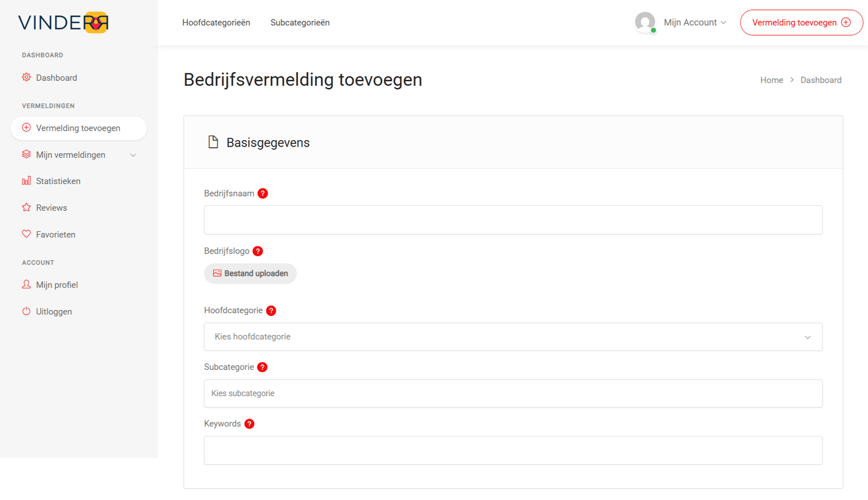Click the Dashboard gear icon in sidebar
868x500 pixels.
(26, 77)
